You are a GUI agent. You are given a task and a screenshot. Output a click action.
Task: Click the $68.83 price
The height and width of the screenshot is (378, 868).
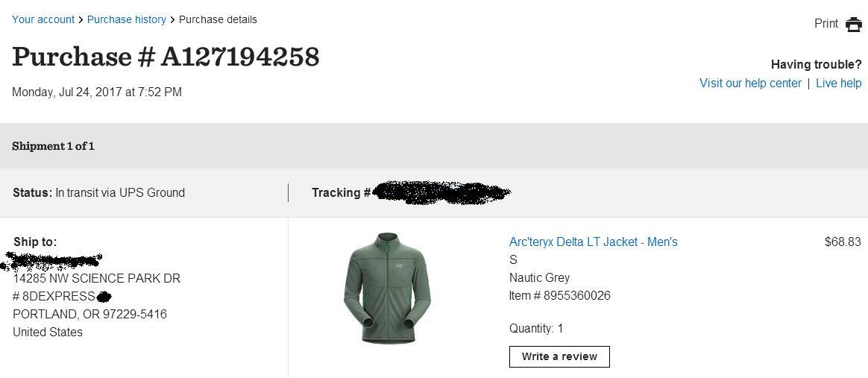tap(843, 242)
